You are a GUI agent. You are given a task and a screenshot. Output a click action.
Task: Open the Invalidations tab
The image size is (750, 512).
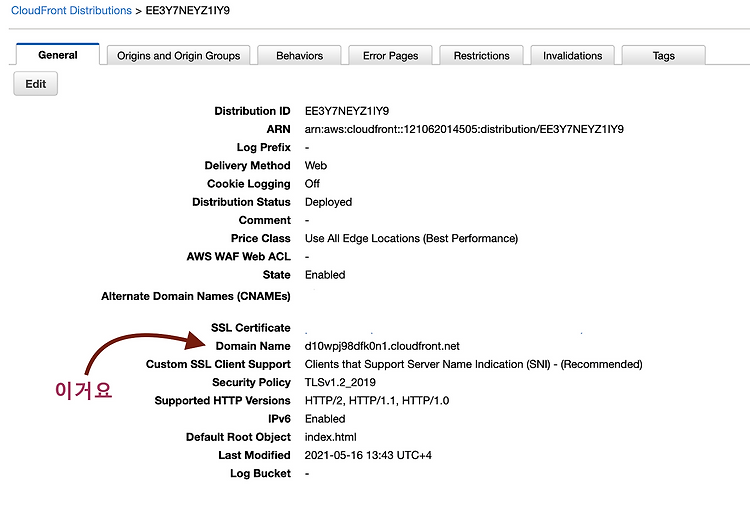click(x=573, y=56)
